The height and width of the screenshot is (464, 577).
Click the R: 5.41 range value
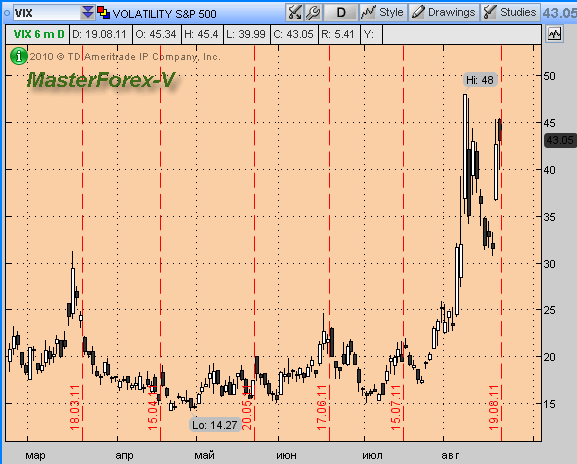[339, 35]
